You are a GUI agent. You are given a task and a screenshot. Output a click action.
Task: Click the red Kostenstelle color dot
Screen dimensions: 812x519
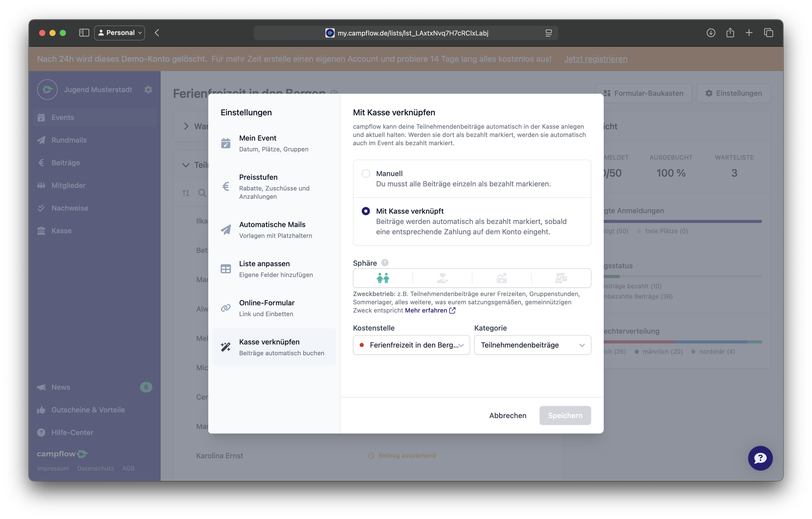[361, 345]
